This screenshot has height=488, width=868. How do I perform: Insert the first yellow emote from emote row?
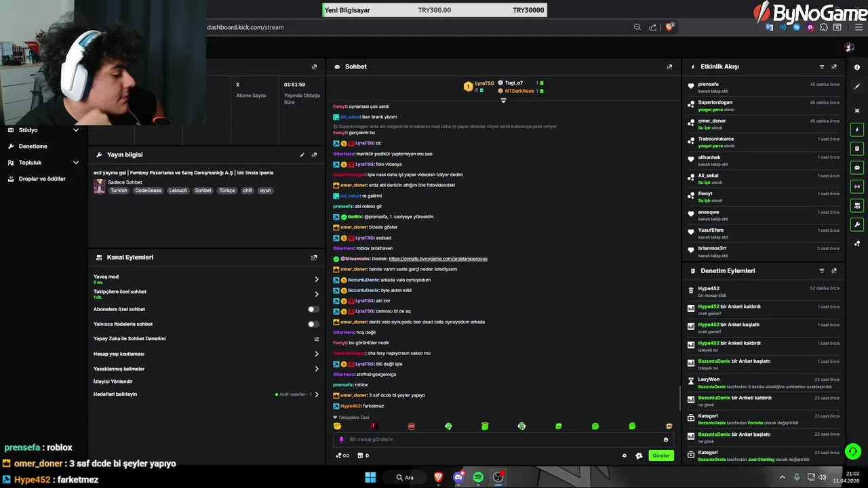click(338, 426)
